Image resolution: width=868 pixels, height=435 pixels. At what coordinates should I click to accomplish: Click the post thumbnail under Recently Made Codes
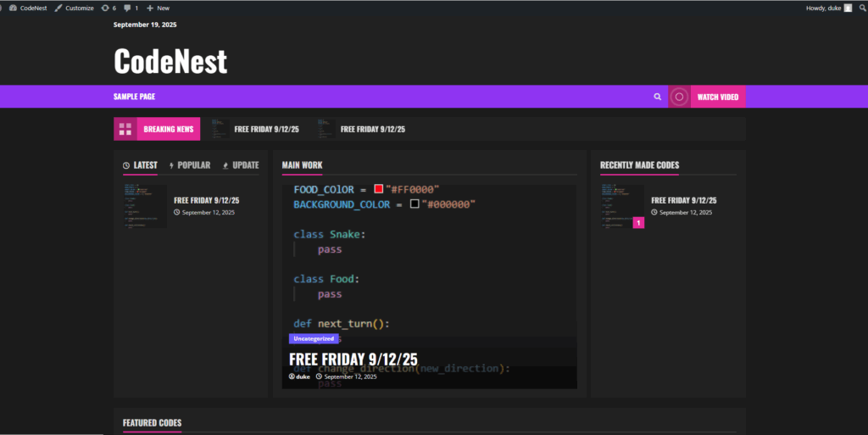[x=621, y=207]
